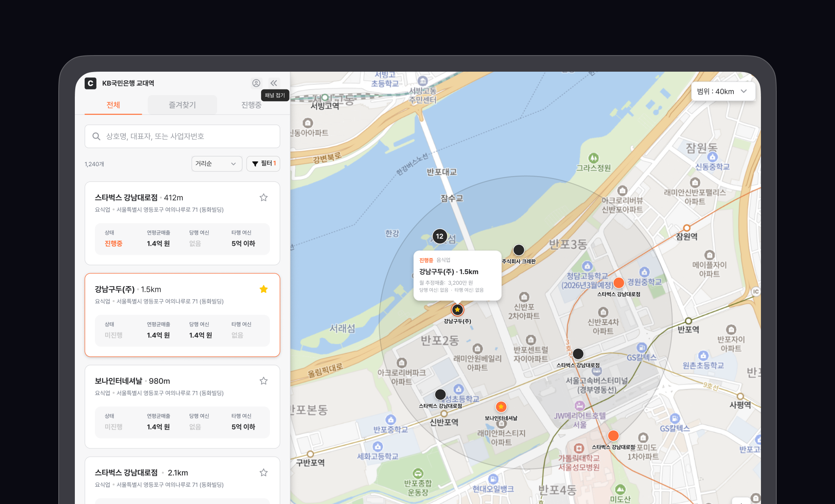Click the black C app logo
The width and height of the screenshot is (835, 504).
point(91,83)
